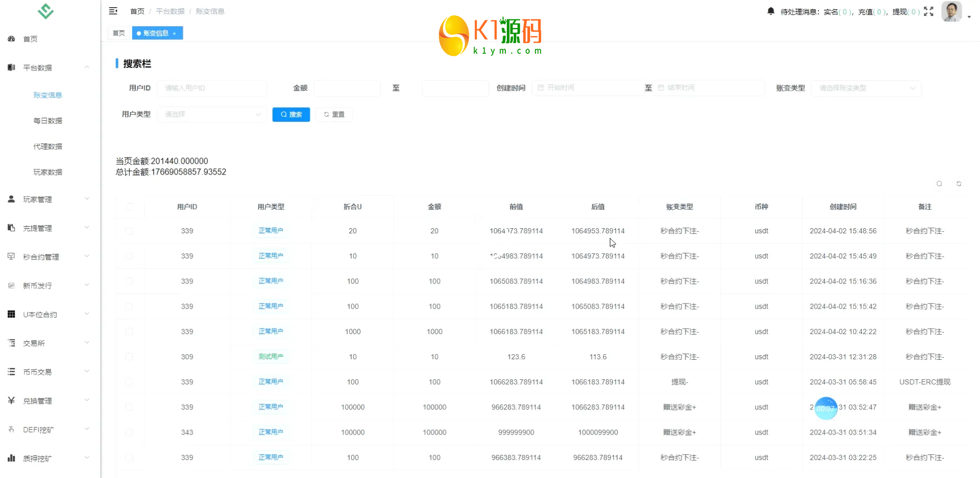Refresh the table using the circular arrows icon
Screen dimensions: 980x478
tap(959, 184)
